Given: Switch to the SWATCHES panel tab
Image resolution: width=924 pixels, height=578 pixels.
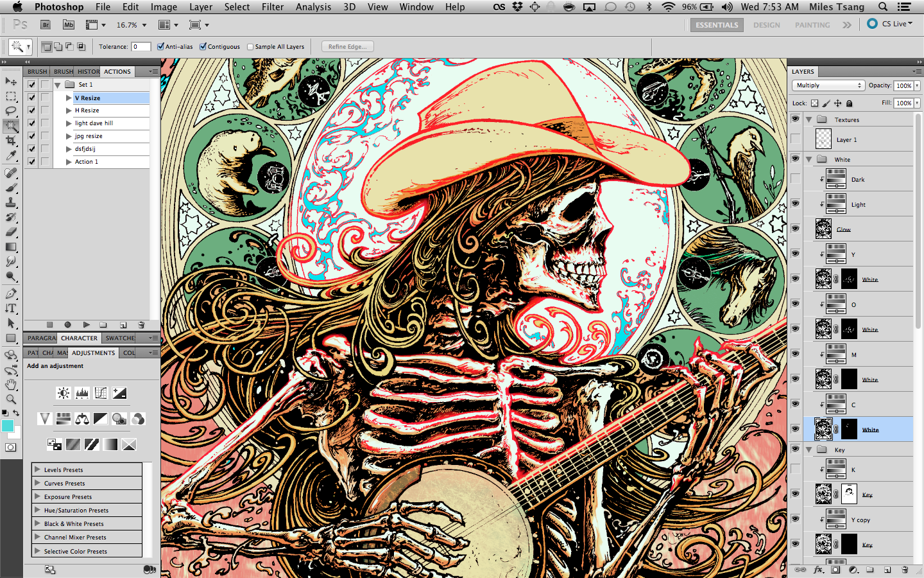Looking at the screenshot, I should click(121, 338).
